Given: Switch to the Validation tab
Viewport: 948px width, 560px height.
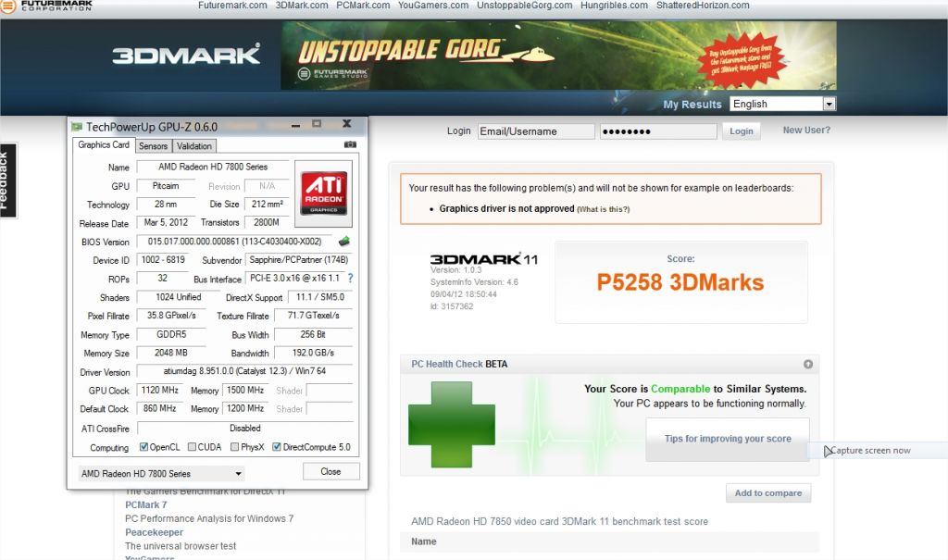Looking at the screenshot, I should click(194, 146).
